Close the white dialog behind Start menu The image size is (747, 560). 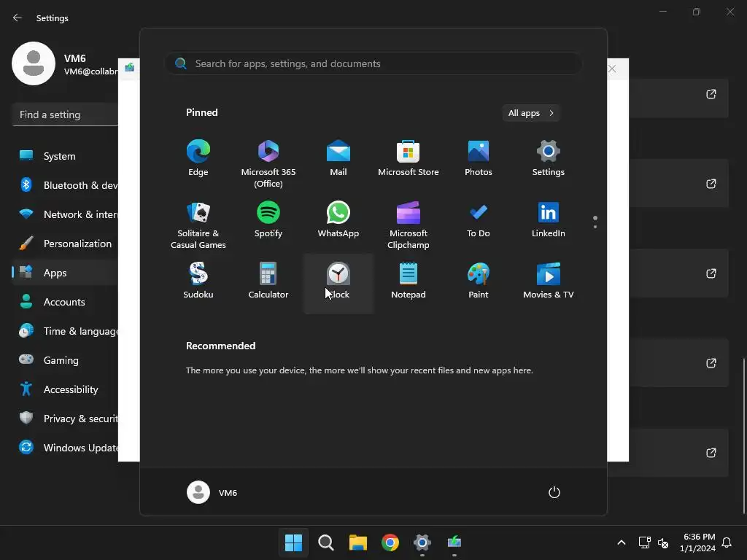(612, 69)
